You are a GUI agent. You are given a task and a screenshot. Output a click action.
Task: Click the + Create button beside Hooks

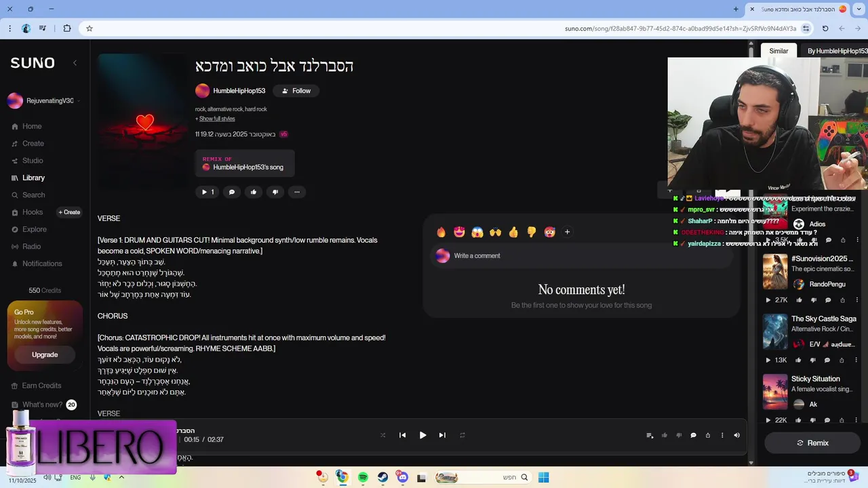[69, 212]
